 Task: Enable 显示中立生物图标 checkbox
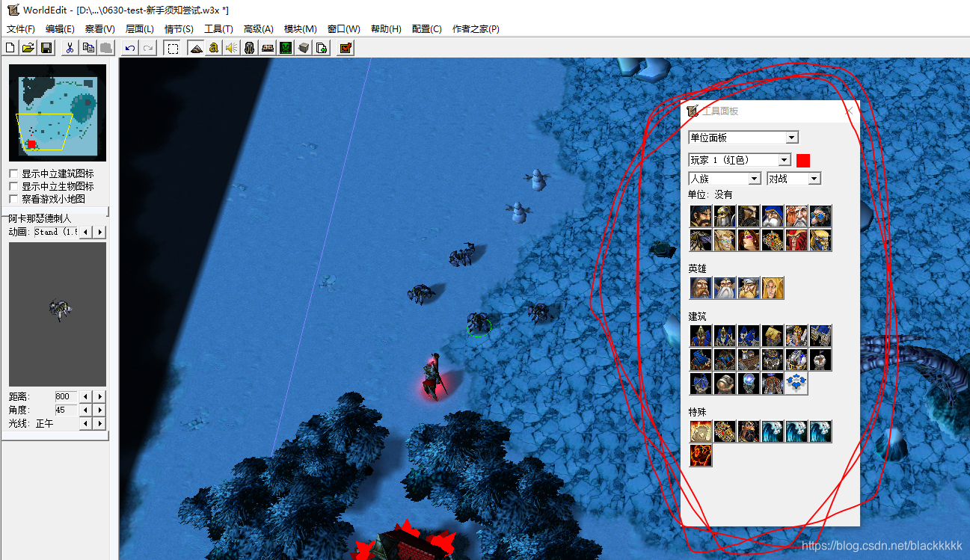click(13, 186)
